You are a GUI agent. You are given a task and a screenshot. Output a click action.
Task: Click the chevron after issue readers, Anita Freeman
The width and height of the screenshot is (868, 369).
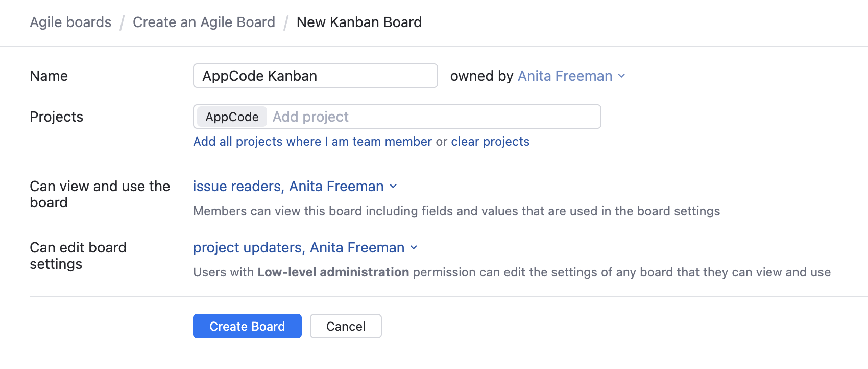pos(393,187)
